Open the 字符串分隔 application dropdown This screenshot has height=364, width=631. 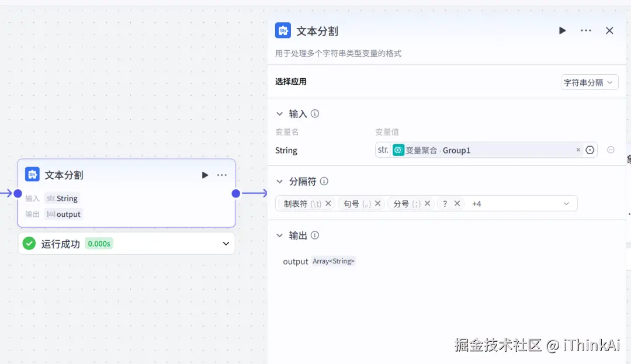590,82
